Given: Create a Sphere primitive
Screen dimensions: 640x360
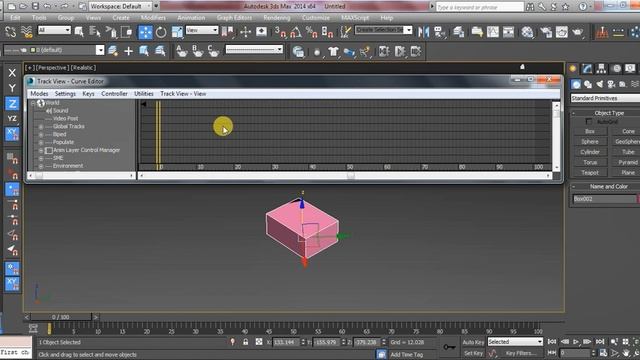Looking at the screenshot, I should pyautogui.click(x=590, y=142).
